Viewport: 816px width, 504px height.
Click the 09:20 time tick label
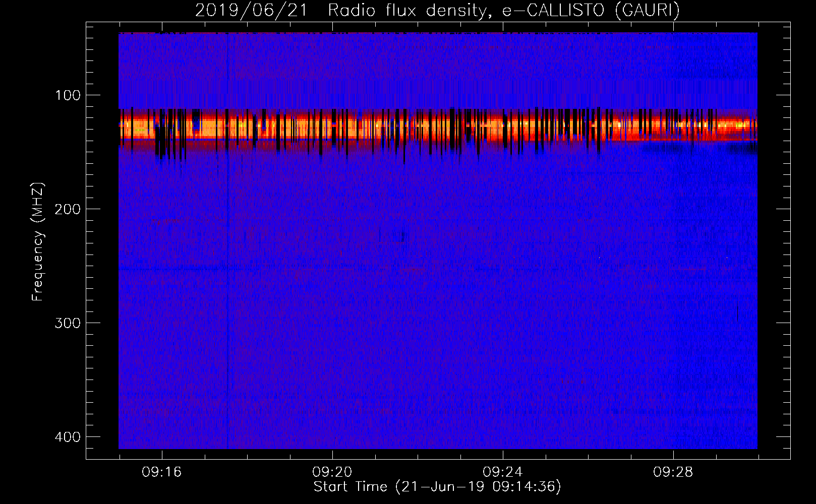pyautogui.click(x=332, y=472)
